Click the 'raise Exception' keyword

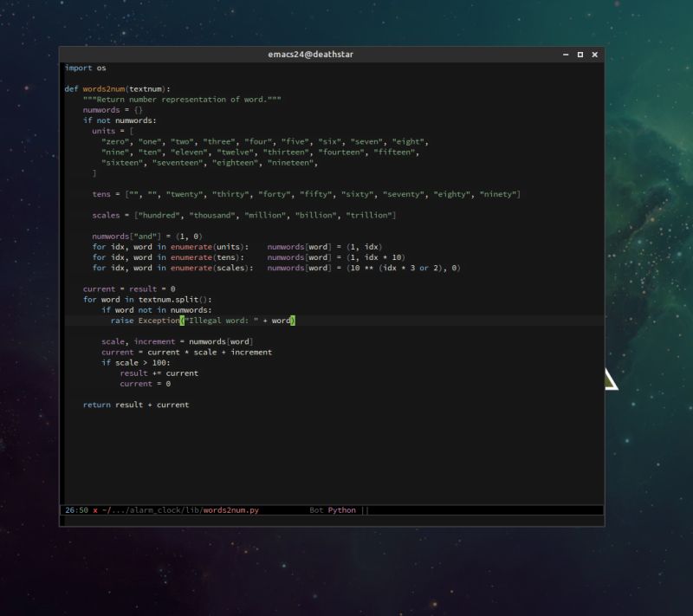click(143, 320)
